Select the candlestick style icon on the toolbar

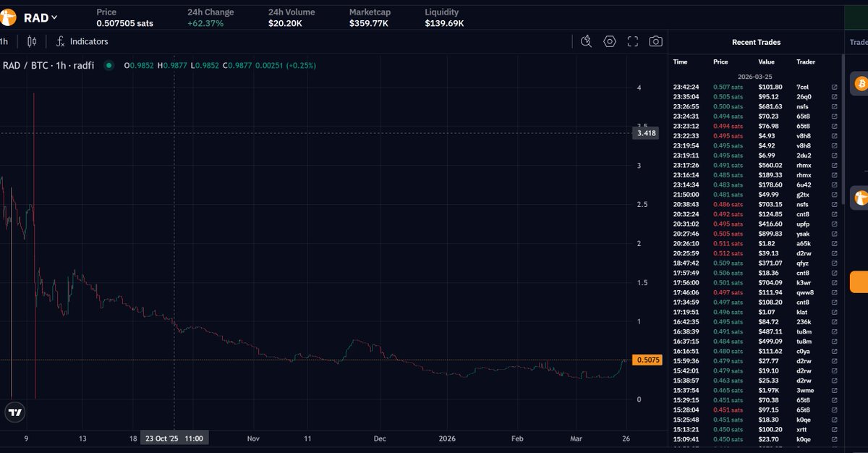click(x=30, y=41)
